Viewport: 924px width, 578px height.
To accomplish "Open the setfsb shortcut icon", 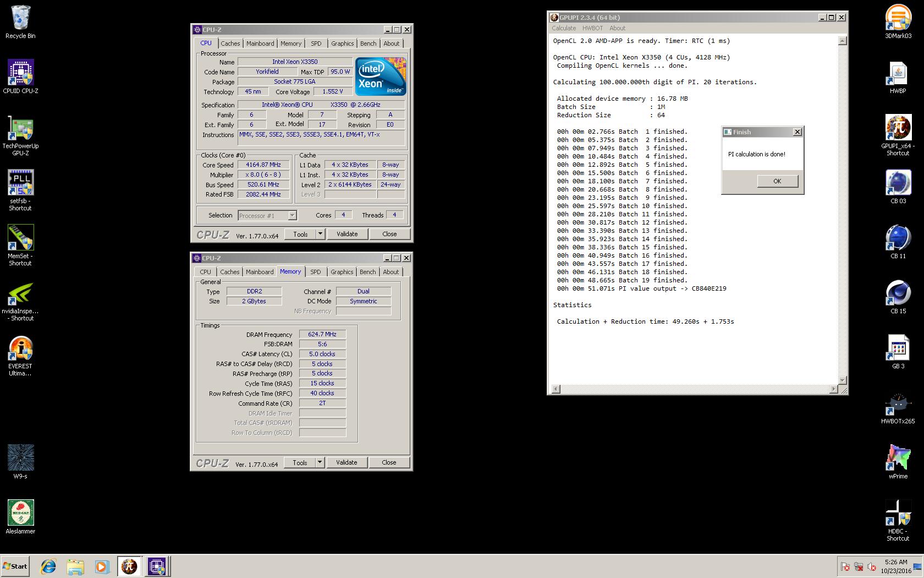I will [x=20, y=190].
